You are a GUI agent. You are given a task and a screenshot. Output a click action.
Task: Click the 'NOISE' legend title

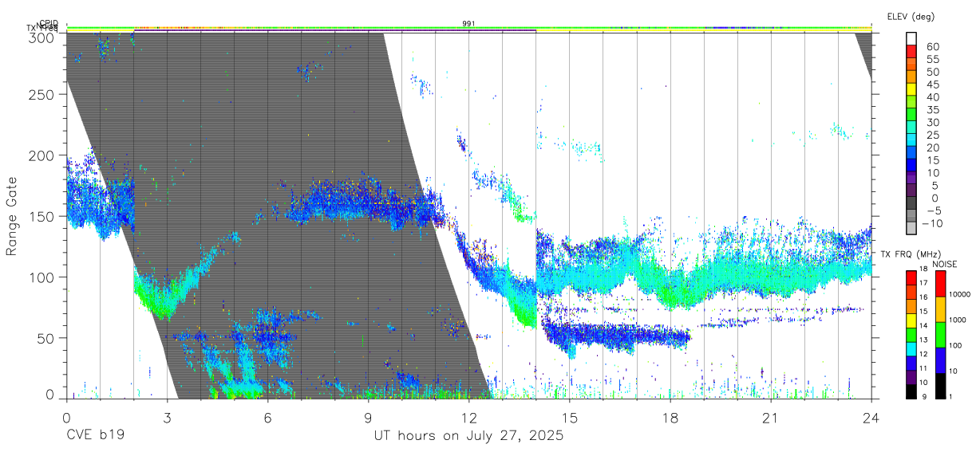[x=946, y=264]
